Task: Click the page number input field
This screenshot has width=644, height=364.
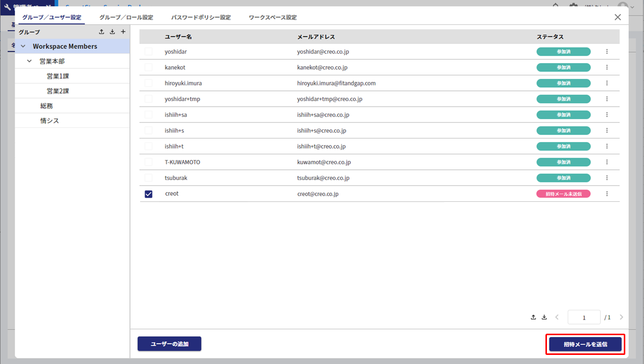Action: point(584,317)
